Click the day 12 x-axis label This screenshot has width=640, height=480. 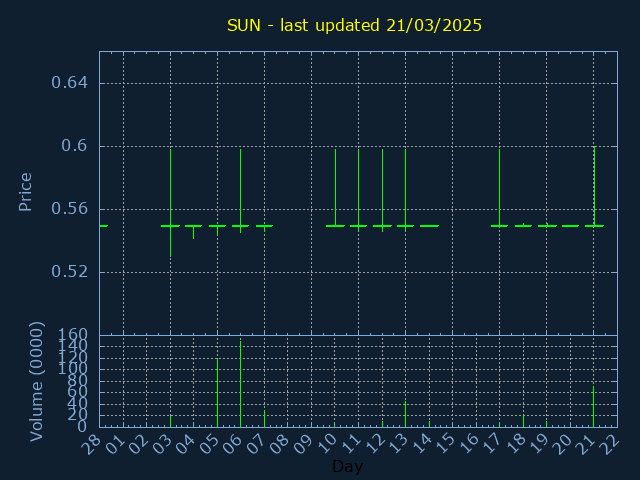click(x=373, y=444)
